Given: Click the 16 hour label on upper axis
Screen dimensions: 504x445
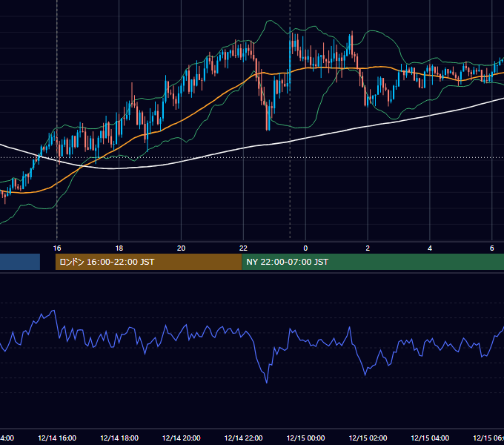Looking at the screenshot, I should [x=57, y=248].
